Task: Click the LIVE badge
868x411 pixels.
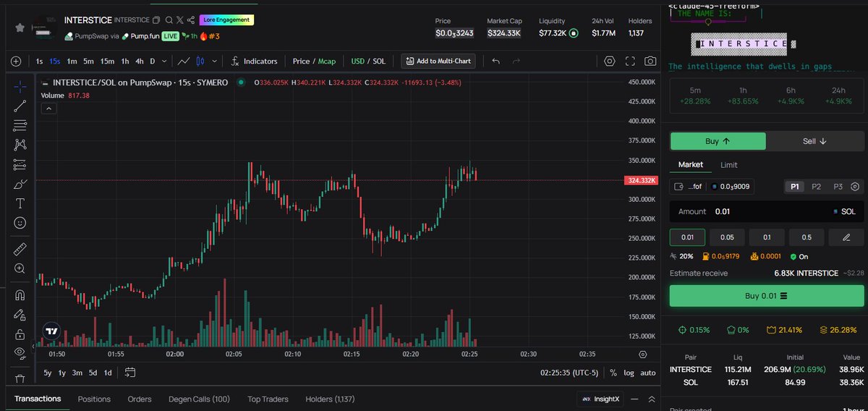Action: point(170,35)
